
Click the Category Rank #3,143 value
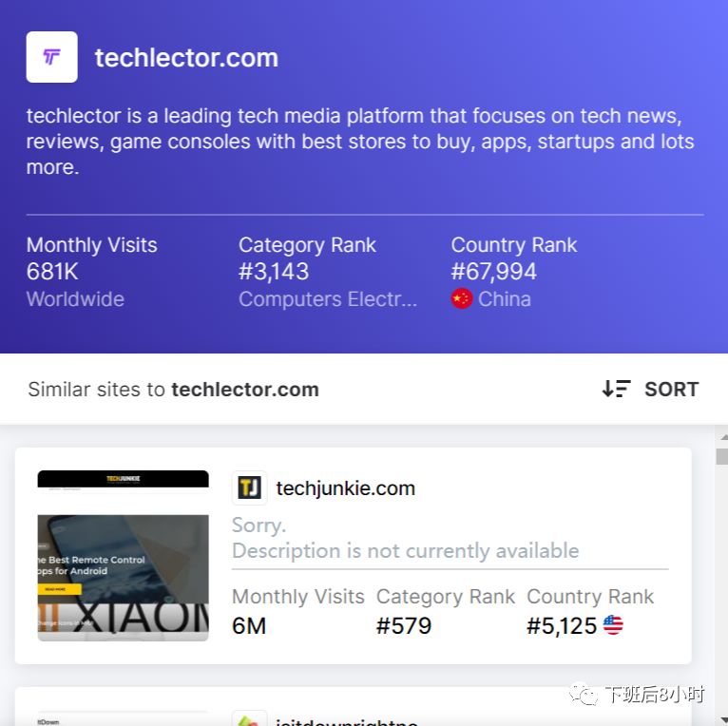click(274, 272)
